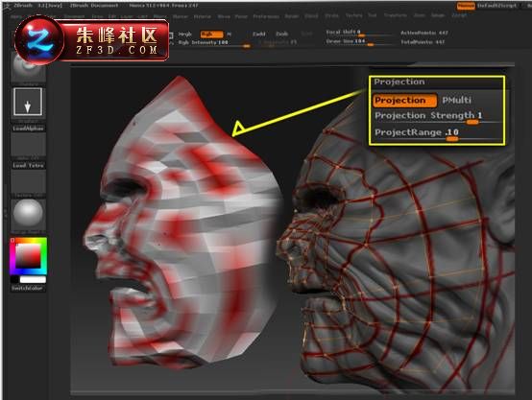Select the stroke type icon with arrow
Viewport: 532px width, 400px height.
click(28, 102)
